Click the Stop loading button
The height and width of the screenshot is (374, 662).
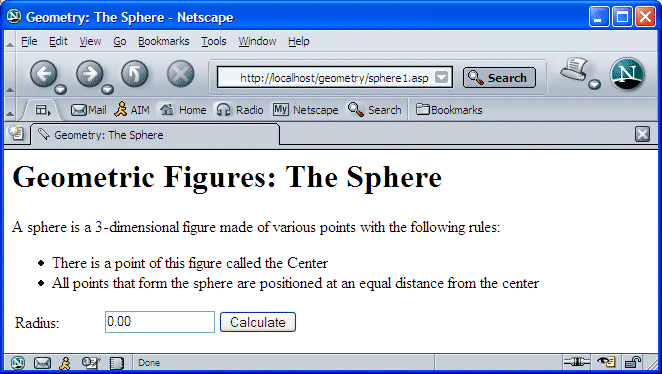click(180, 74)
